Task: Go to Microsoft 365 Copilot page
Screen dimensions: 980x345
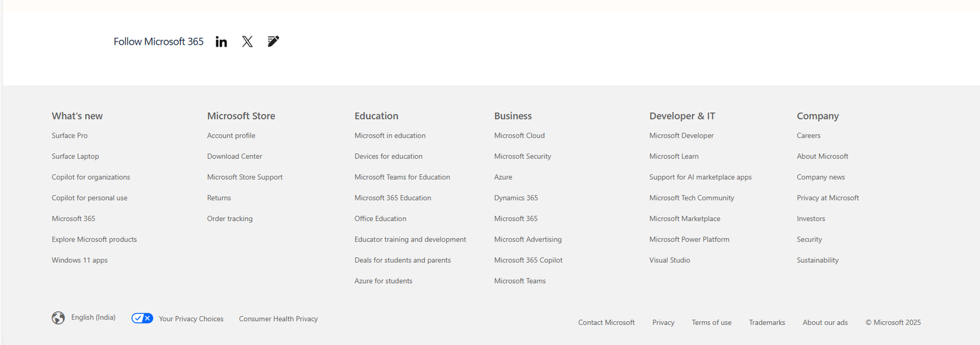Action: tap(528, 261)
